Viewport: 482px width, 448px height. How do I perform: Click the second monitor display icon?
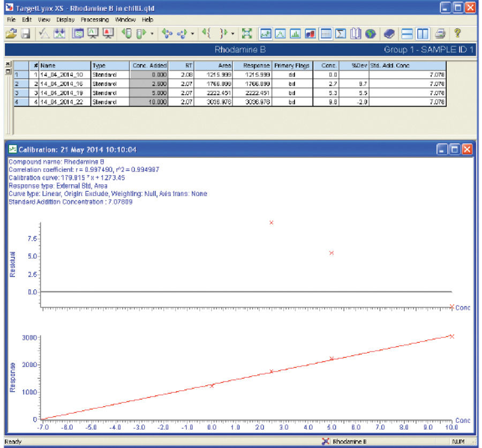(93, 33)
